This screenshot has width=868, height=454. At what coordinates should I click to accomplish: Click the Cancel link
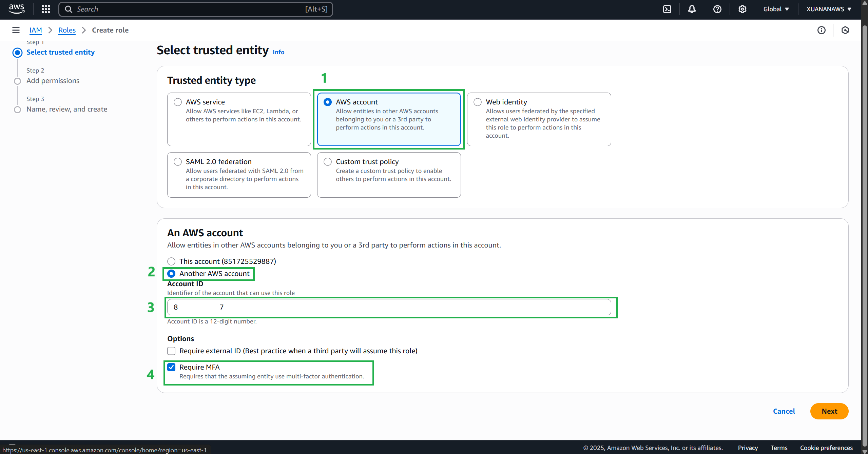pos(784,411)
